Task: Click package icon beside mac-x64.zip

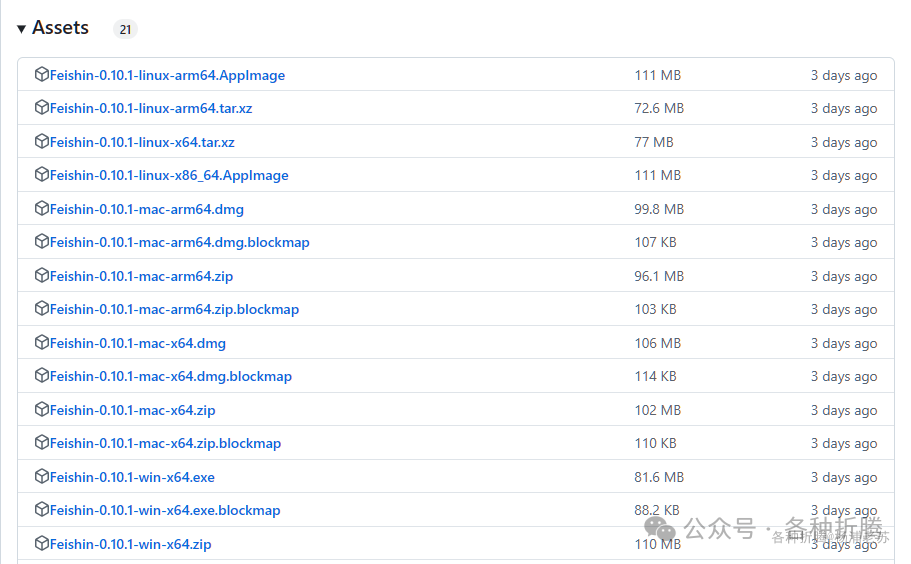Action: click(42, 409)
